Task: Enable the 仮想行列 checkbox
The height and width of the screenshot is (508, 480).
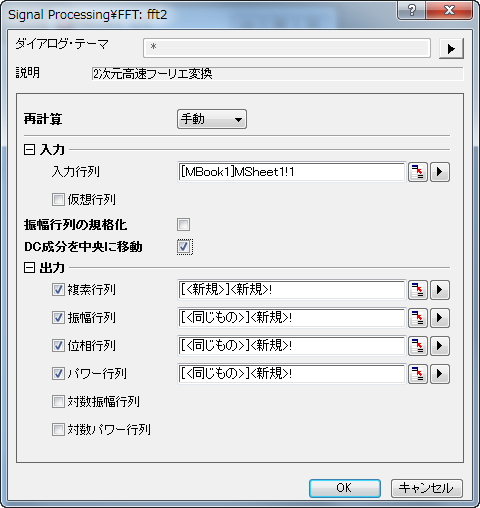Action: tap(58, 200)
